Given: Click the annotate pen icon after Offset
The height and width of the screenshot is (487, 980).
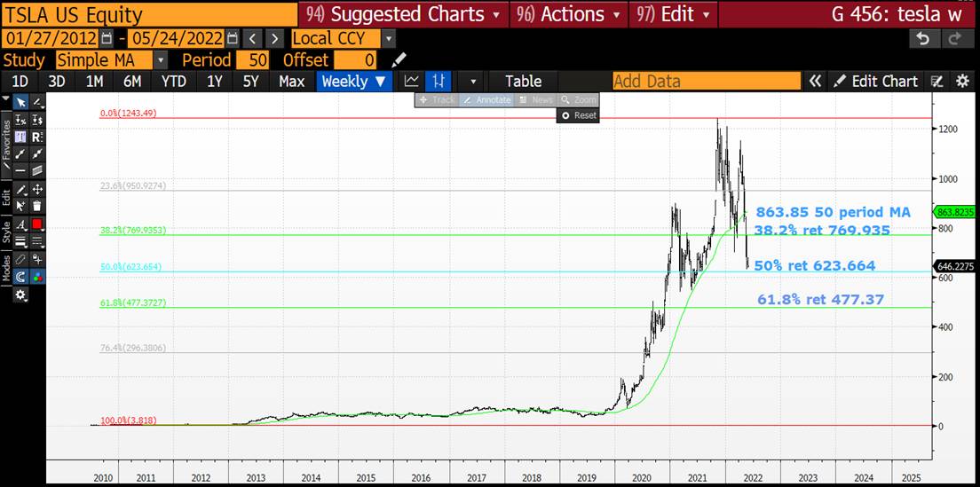Looking at the screenshot, I should (x=399, y=60).
